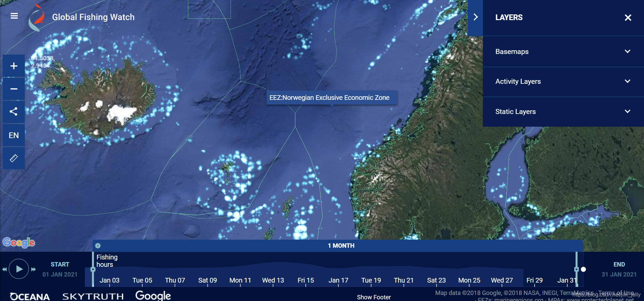
Task: Click the Fishing hours chart label
Action: tap(107, 261)
